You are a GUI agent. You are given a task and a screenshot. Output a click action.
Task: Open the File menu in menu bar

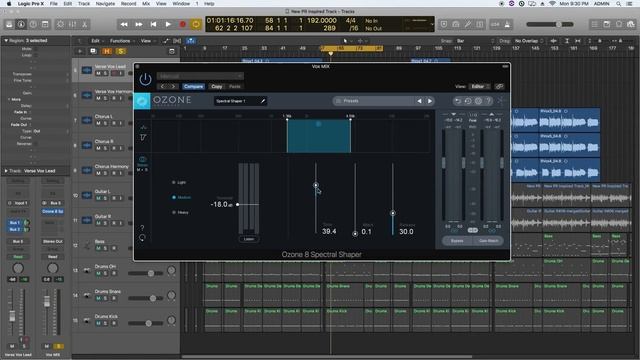(x=53, y=4)
